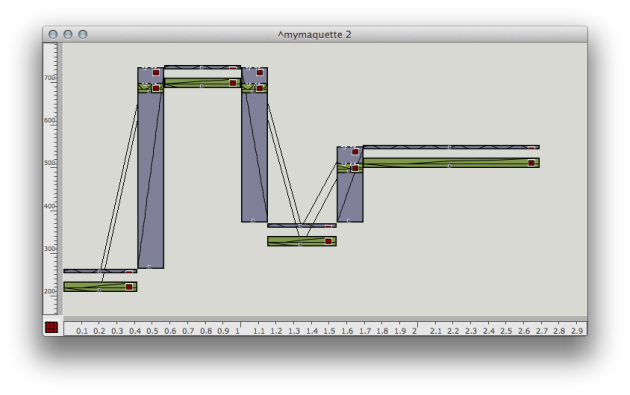This screenshot has height=395, width=630.
Task: Click the ^mymaquette 2 window title bar
Action: 315,35
